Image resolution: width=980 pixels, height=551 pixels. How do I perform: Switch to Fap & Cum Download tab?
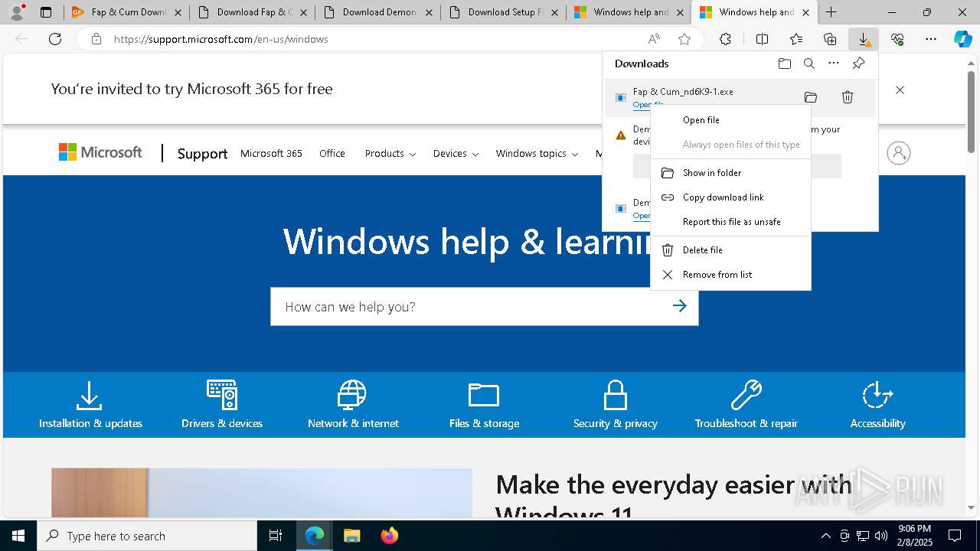click(x=126, y=12)
